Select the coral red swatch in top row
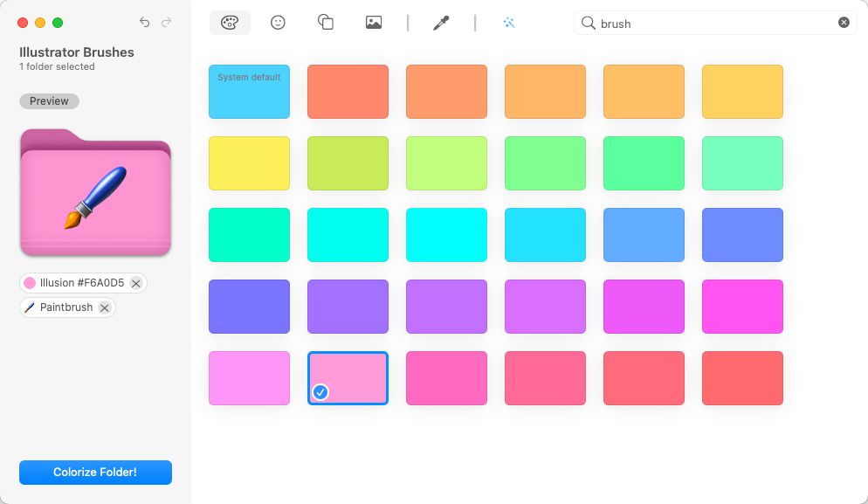The height and width of the screenshot is (504, 868). pyautogui.click(x=348, y=92)
